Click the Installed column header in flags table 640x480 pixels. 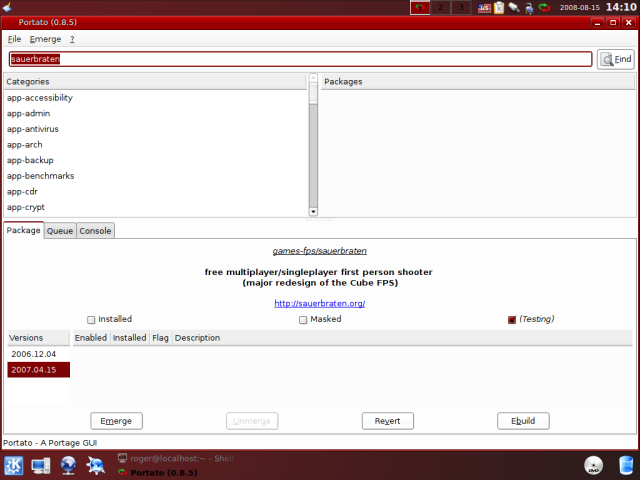click(x=129, y=338)
